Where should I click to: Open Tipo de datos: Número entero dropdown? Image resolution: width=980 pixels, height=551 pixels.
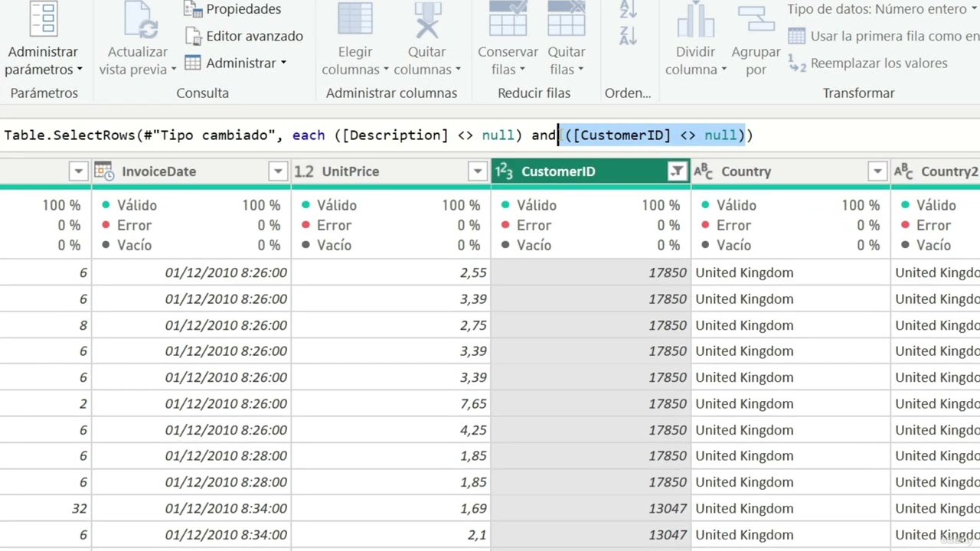pyautogui.click(x=883, y=9)
